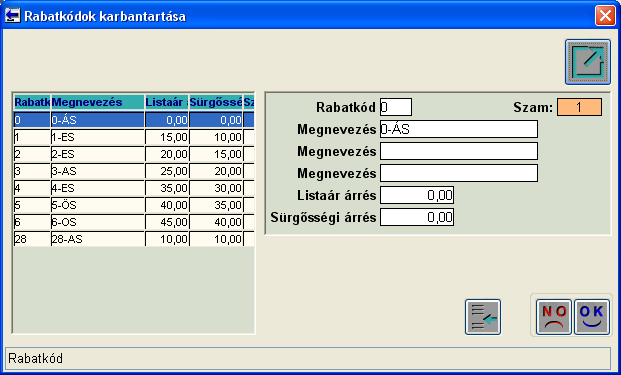Image resolution: width=621 pixels, height=375 pixels.
Task: Click Rabatkód cell 28
Action: (x=32, y=239)
